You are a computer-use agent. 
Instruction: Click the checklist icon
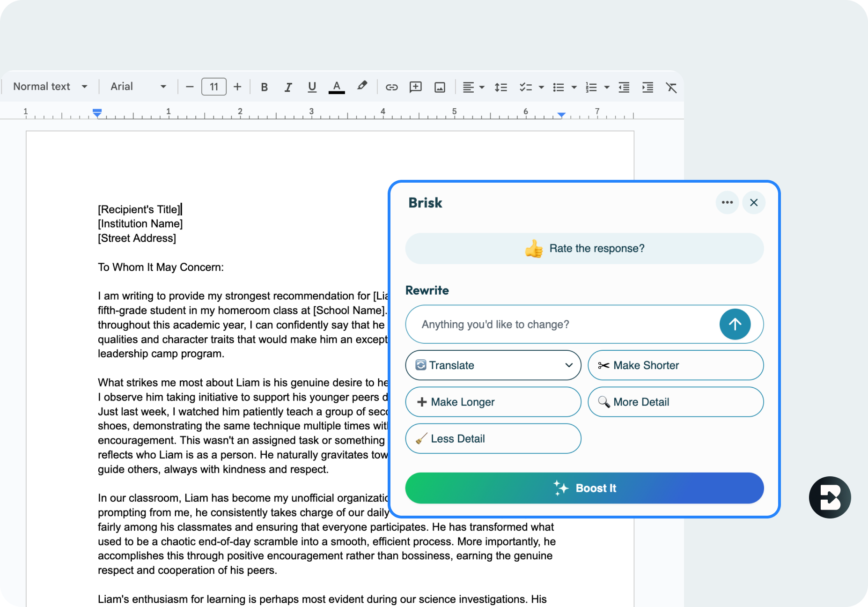coord(525,87)
